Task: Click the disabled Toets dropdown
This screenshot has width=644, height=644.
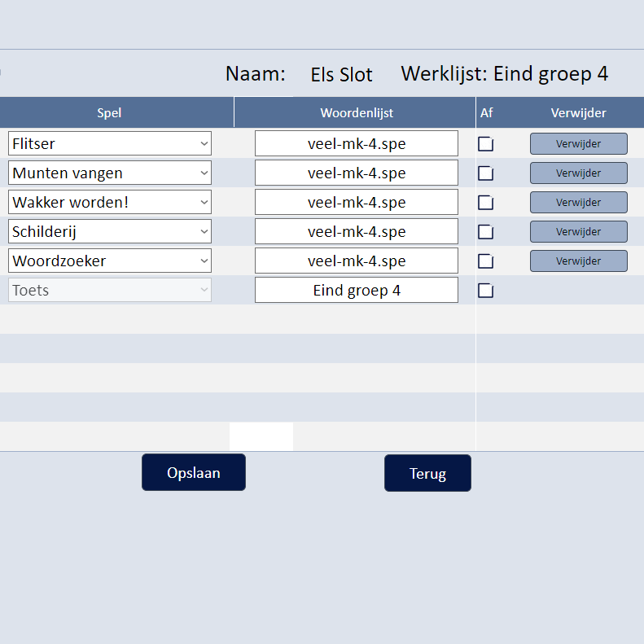Action: 110,291
